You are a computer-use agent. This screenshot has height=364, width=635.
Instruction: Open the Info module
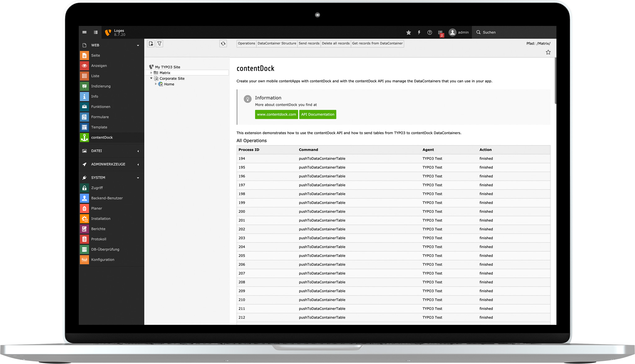click(111, 96)
